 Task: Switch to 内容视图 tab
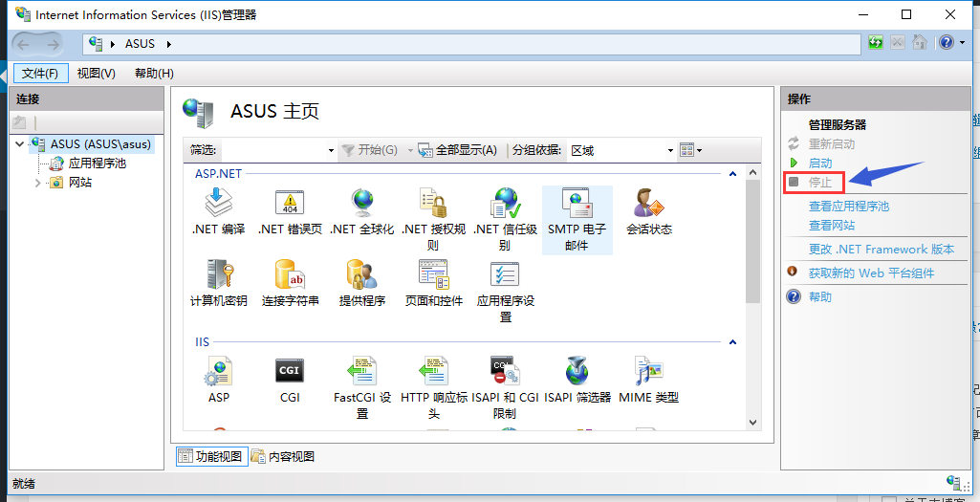click(x=283, y=456)
